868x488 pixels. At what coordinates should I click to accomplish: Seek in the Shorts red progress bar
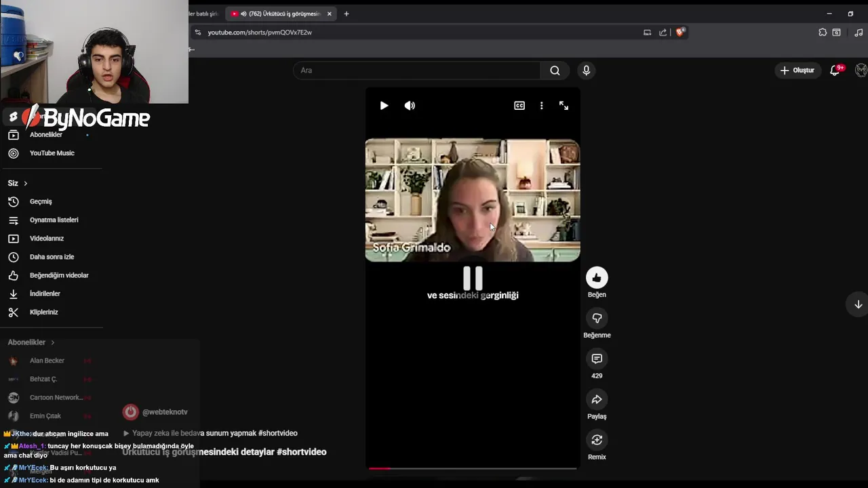pos(473,468)
